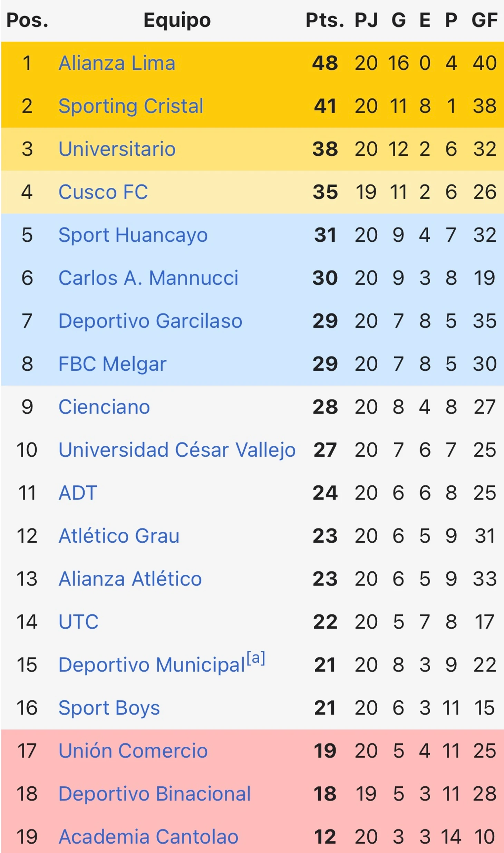Select the Sport Huancayo link
Screen dimensions: 504x853
(133, 235)
